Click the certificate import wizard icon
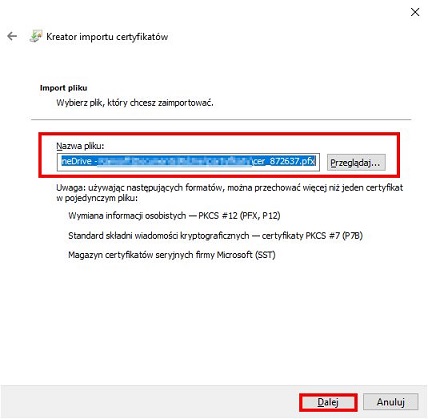 (x=35, y=36)
